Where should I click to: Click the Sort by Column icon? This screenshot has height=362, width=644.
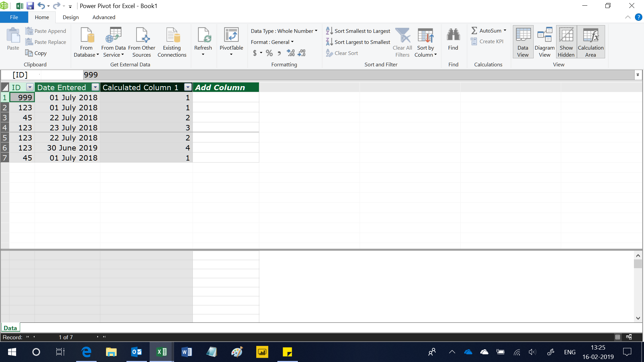pos(425,42)
